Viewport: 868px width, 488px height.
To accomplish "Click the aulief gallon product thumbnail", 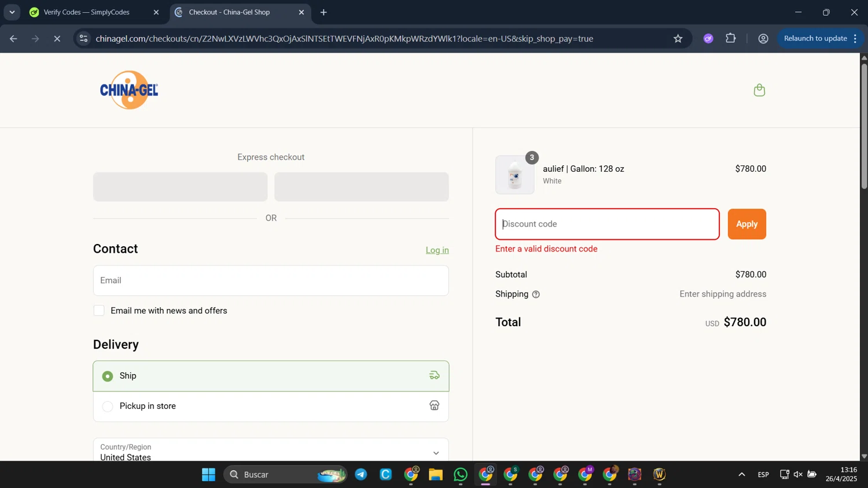I will tap(514, 175).
